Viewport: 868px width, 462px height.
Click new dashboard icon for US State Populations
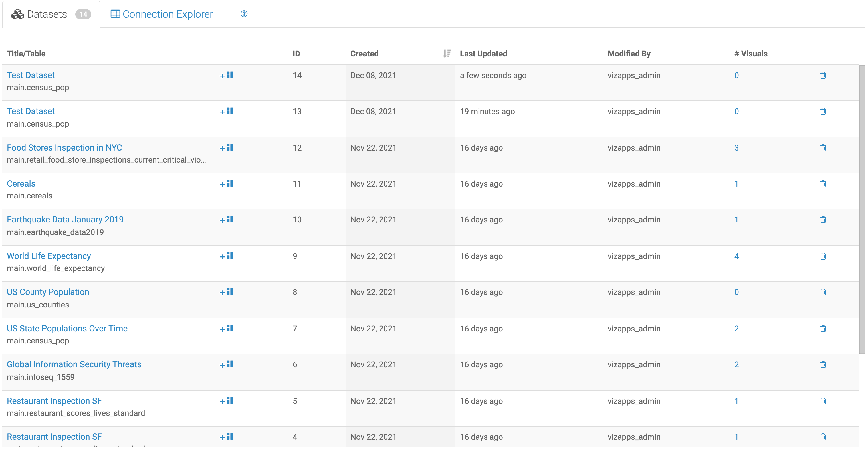[x=227, y=328]
